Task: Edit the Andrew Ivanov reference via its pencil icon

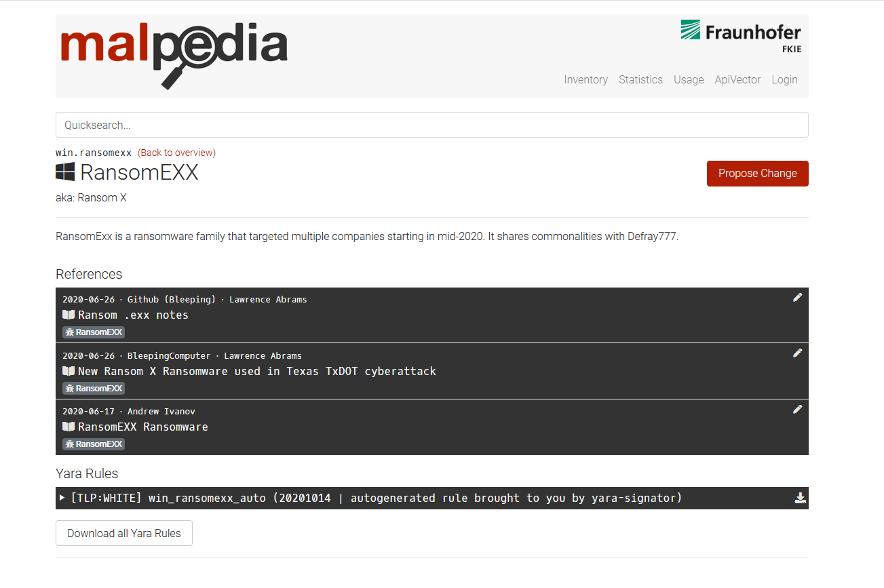Action: (x=797, y=409)
